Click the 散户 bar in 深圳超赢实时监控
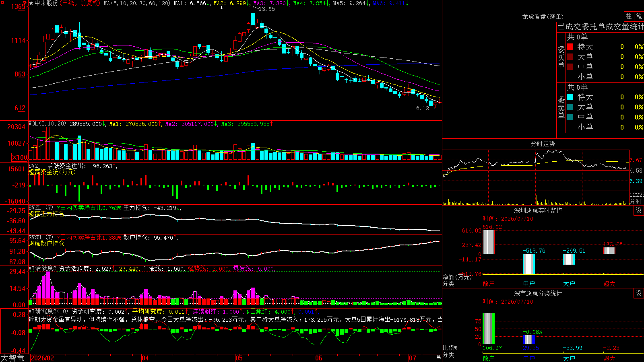The height and width of the screenshot is (362, 644). tap(489, 242)
